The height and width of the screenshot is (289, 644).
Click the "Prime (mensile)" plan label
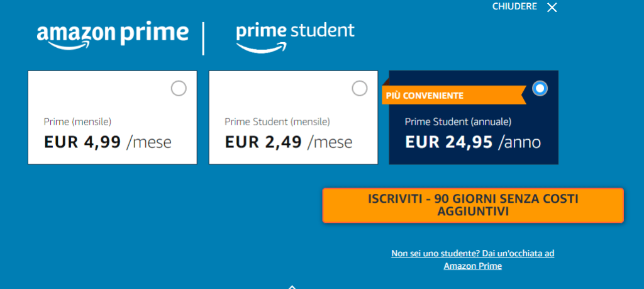coord(77,122)
